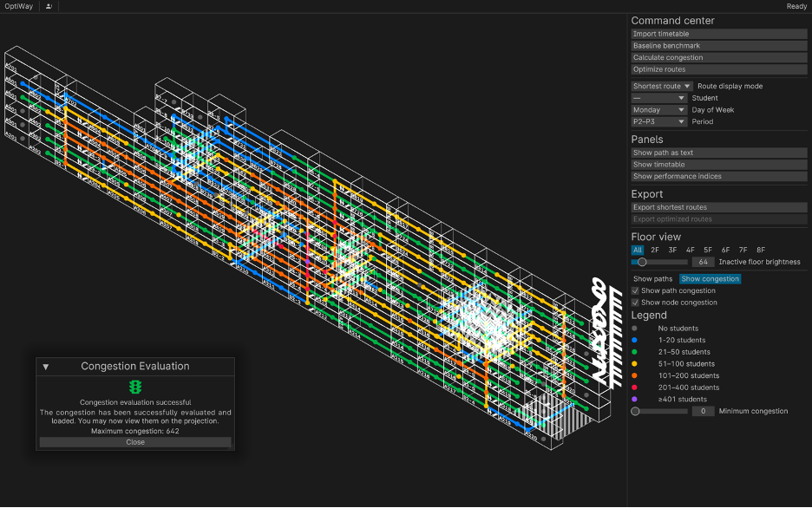The width and height of the screenshot is (812, 508).
Task: Show only floor 4F
Action: 691,250
